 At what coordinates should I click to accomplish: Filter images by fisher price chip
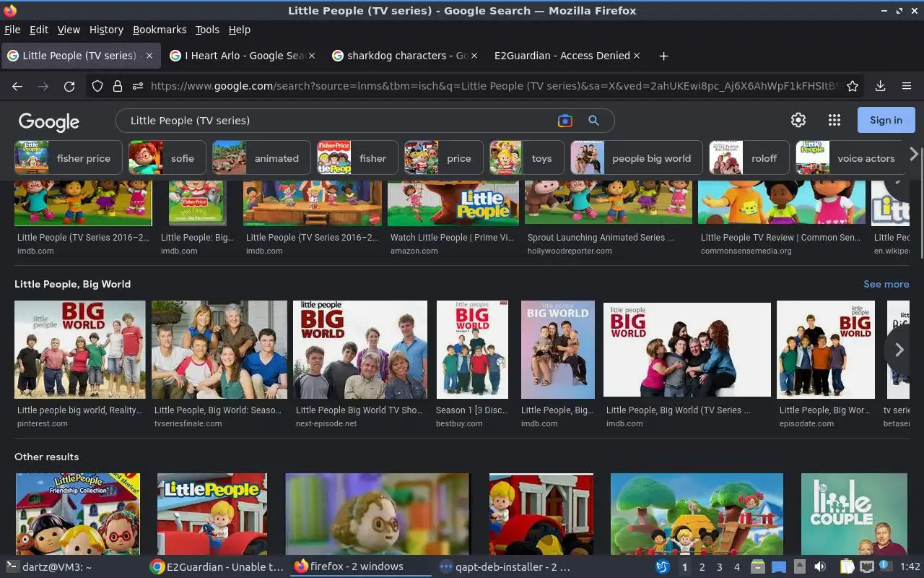(x=69, y=158)
